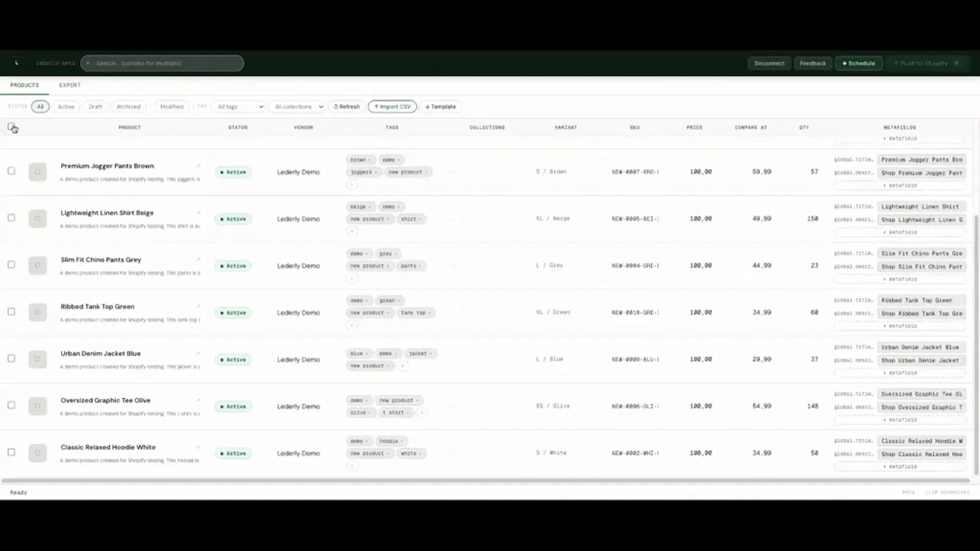This screenshot has height=551, width=980.
Task: Select Lightweight Linen Shirt Beige row checkbox
Action: [x=11, y=217]
